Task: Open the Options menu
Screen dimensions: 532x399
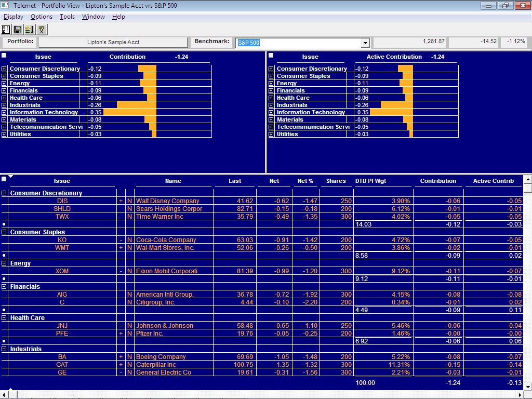Action: [42, 17]
